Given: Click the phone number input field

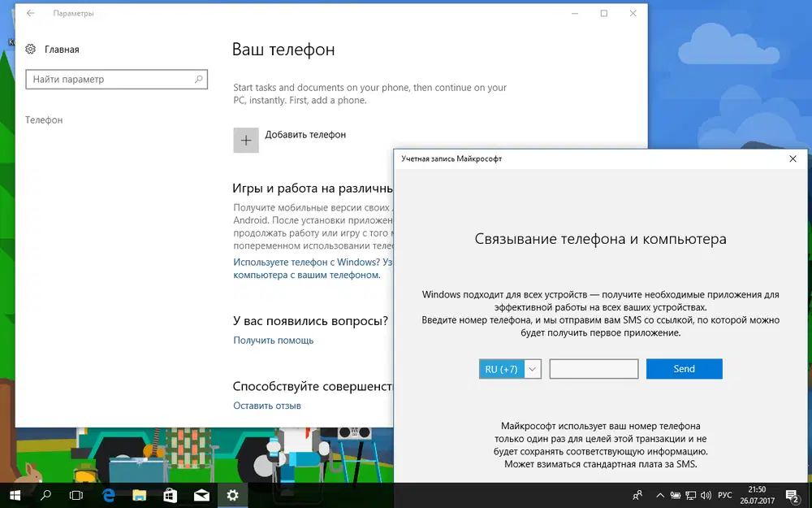Looking at the screenshot, I should pyautogui.click(x=594, y=368).
